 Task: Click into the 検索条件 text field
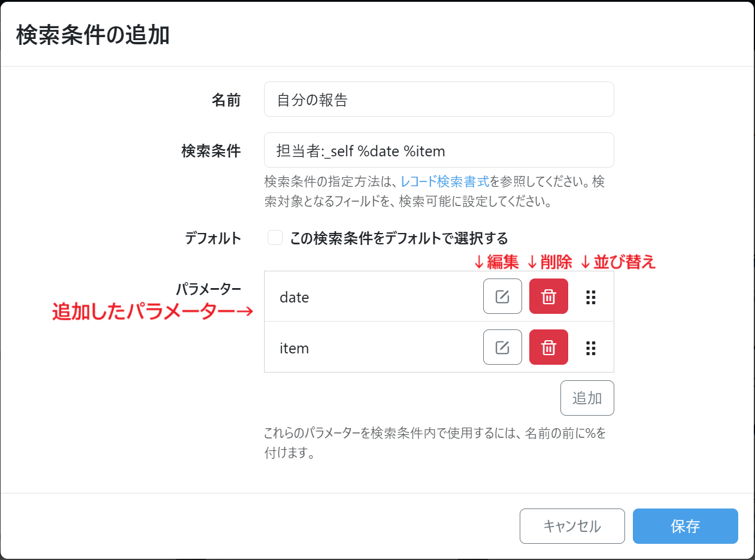[438, 150]
